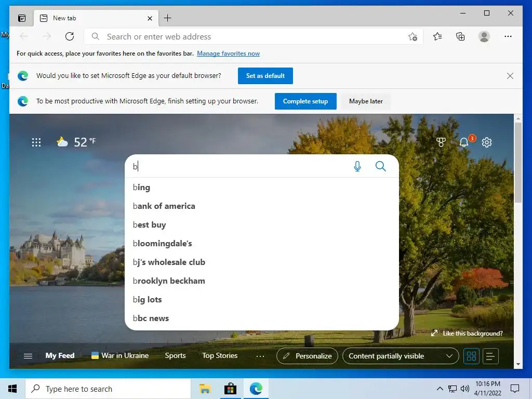532x399 pixels.
Task: Open the Collections icon
Action: [460, 36]
